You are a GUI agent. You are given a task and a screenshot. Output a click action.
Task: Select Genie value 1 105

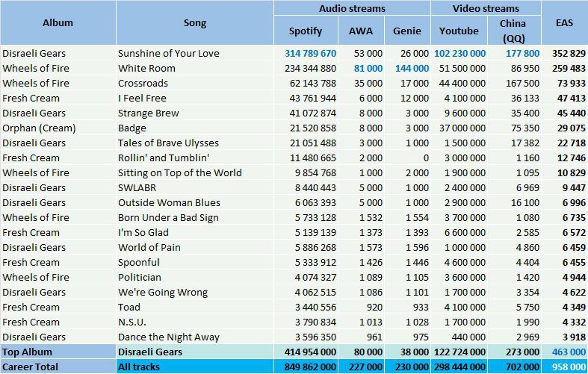coord(417,278)
